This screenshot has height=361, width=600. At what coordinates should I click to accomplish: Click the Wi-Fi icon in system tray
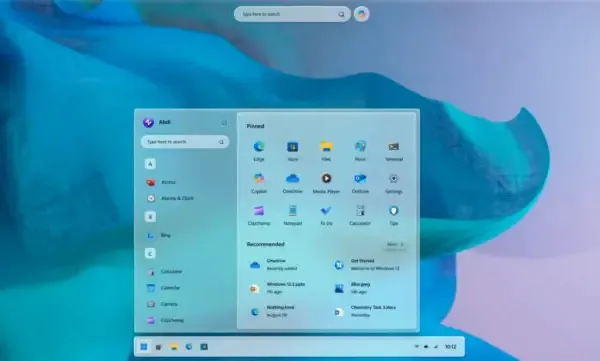(417, 347)
